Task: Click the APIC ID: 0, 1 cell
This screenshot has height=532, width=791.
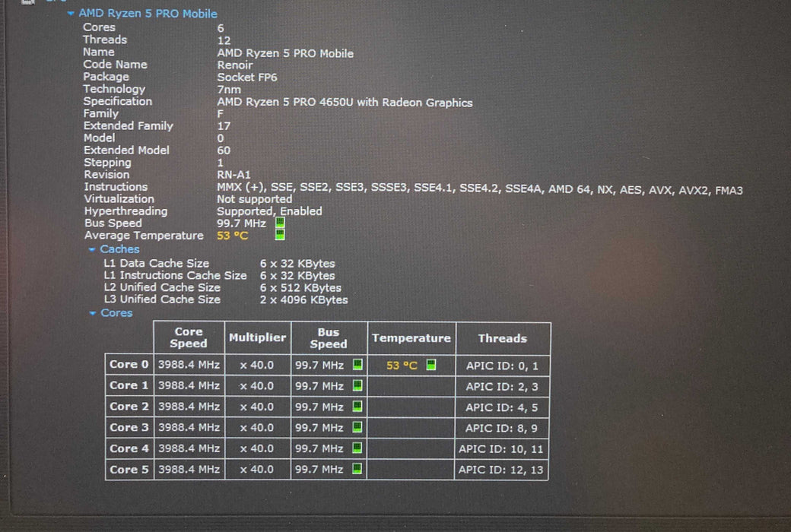Action: click(x=502, y=366)
